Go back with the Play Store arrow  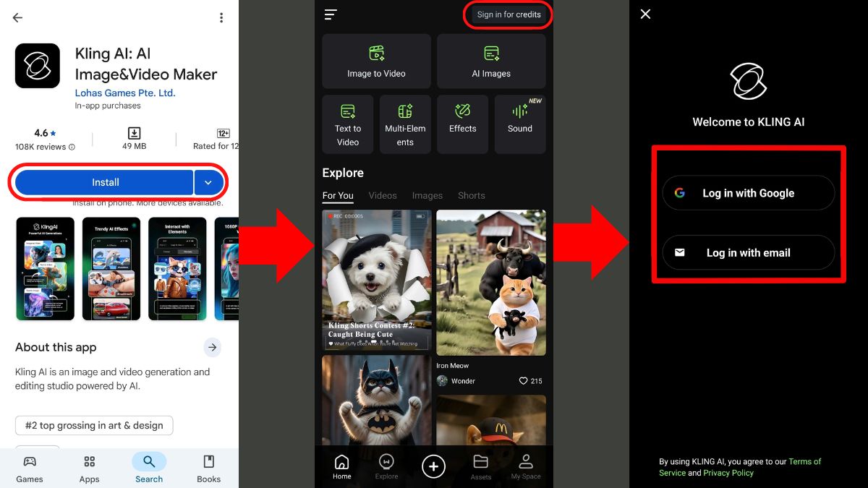coord(17,17)
